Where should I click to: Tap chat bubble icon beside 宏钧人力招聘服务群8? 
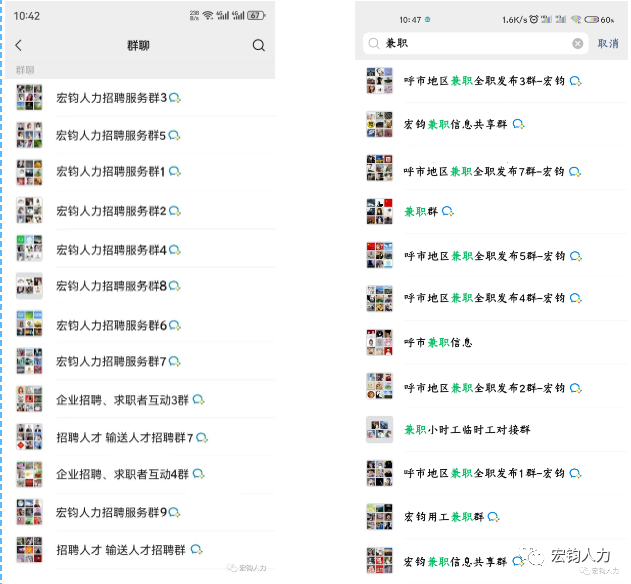pos(175,286)
